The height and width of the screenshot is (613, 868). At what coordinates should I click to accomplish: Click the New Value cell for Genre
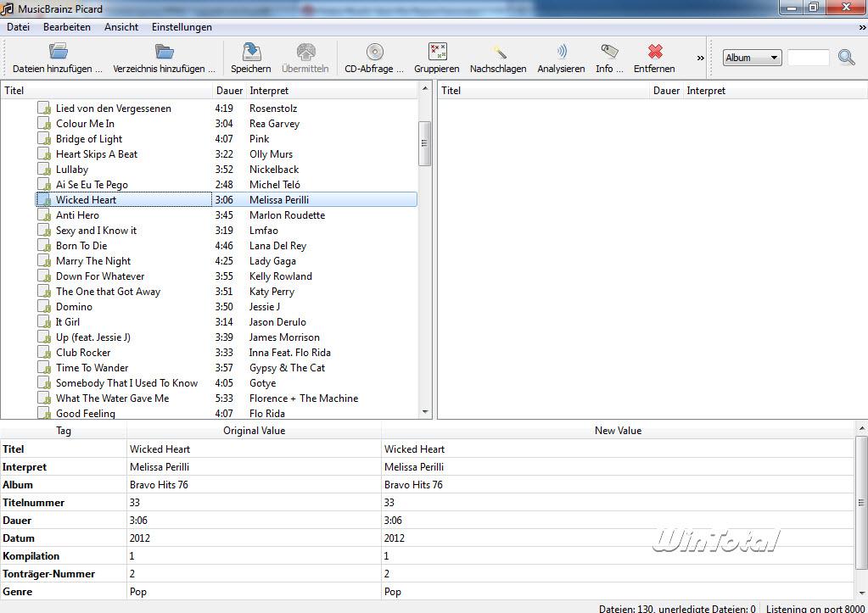[x=618, y=592]
